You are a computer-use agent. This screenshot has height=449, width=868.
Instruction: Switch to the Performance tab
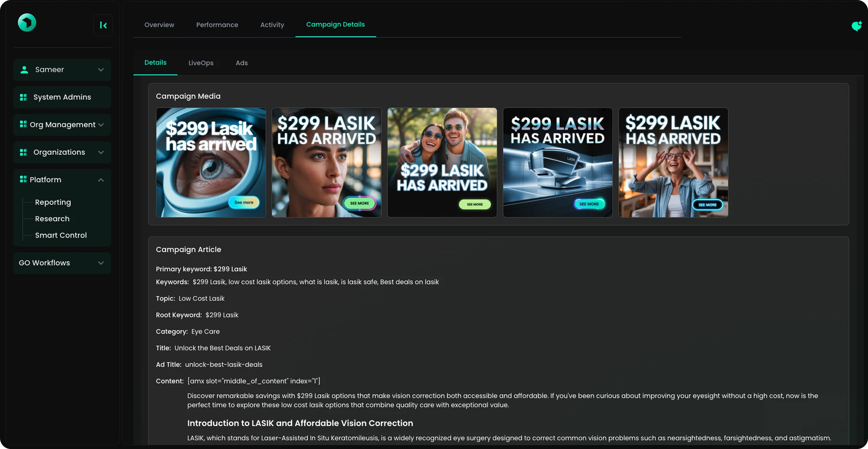click(217, 25)
